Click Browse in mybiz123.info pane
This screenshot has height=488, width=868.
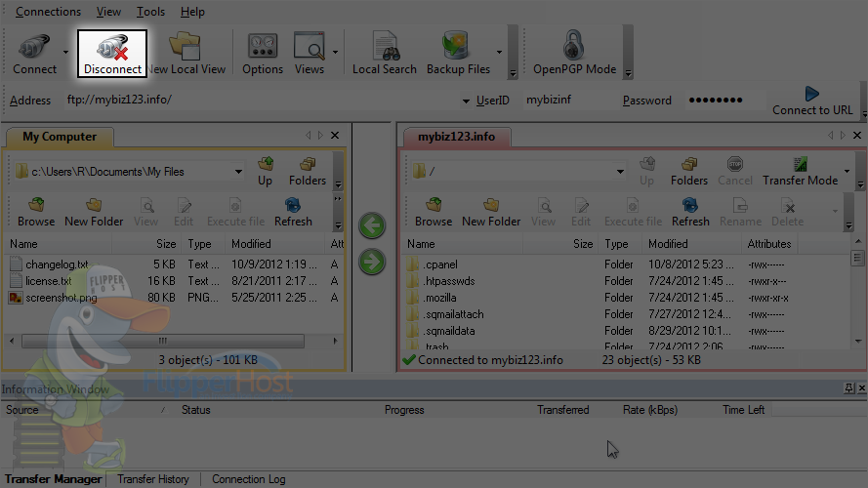pyautogui.click(x=434, y=213)
